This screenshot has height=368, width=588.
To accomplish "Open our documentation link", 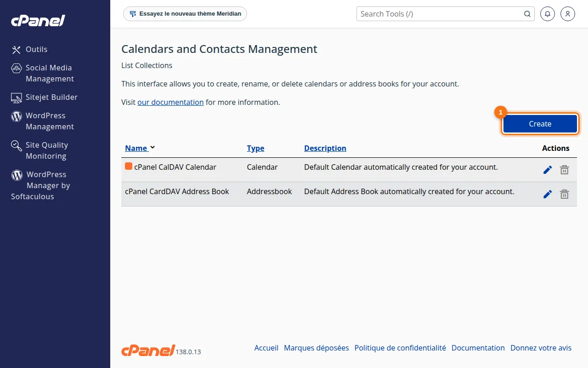I will pyautogui.click(x=170, y=102).
